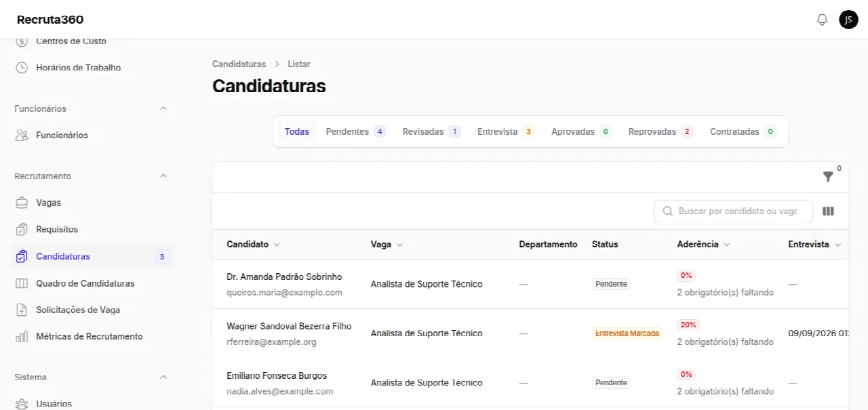Viewport: 868px width, 410px height.
Task: Switch to the Aprovadas tab
Action: [x=581, y=131]
